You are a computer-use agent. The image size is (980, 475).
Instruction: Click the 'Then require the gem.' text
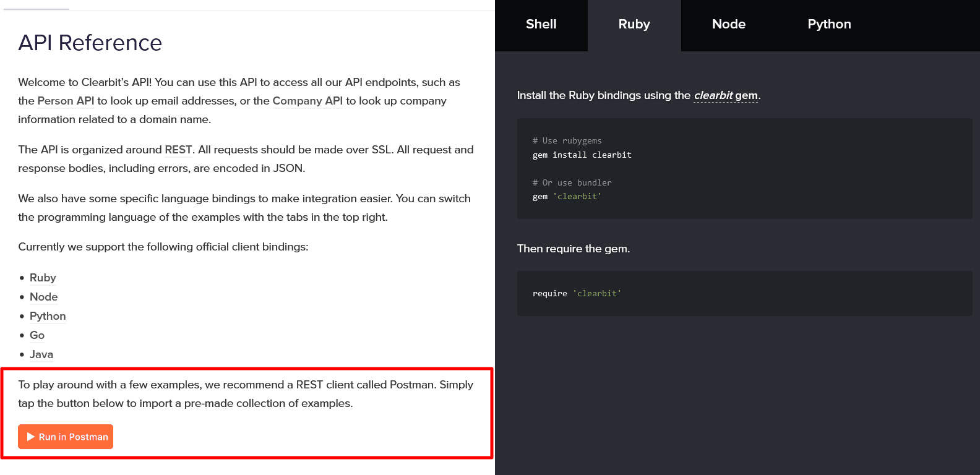pos(573,249)
